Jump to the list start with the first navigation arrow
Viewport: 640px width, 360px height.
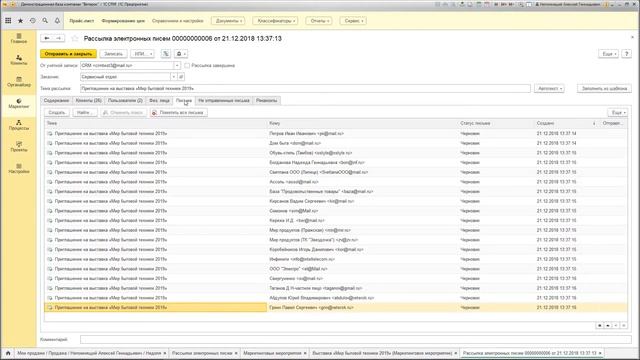(x=600, y=325)
